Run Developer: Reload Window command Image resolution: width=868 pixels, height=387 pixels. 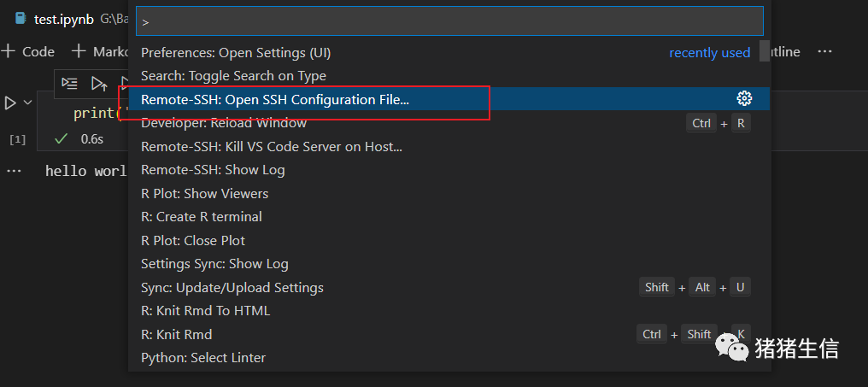(449, 123)
